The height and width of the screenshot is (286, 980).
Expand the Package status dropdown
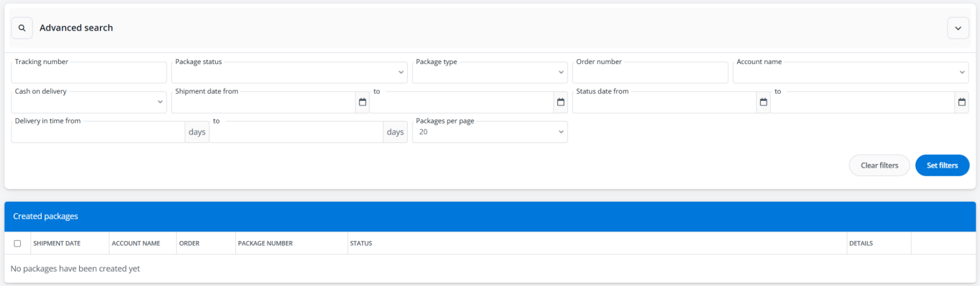[289, 73]
